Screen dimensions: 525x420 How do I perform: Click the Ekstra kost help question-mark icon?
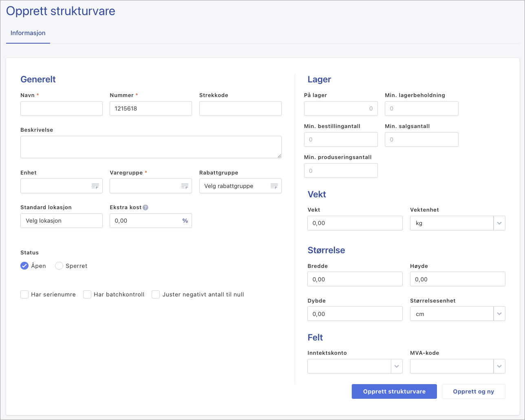(146, 208)
